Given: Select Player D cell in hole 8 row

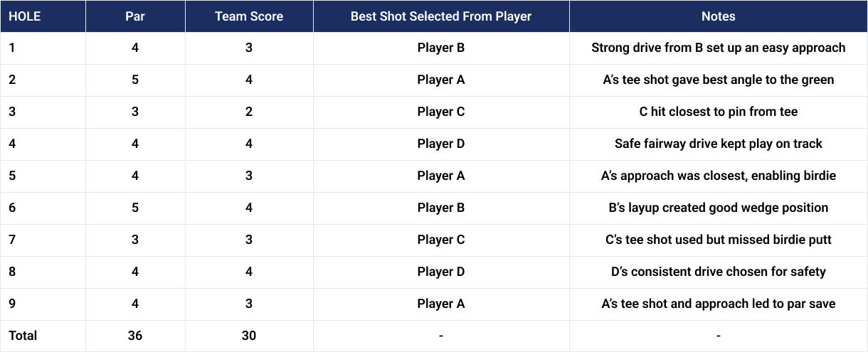Looking at the screenshot, I should tap(441, 272).
